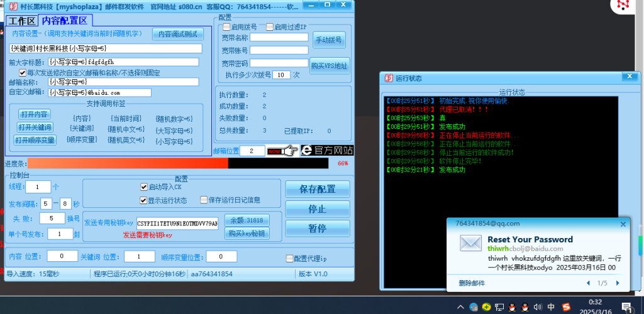Click the 村 logo of the 运行状态 window

388,78
